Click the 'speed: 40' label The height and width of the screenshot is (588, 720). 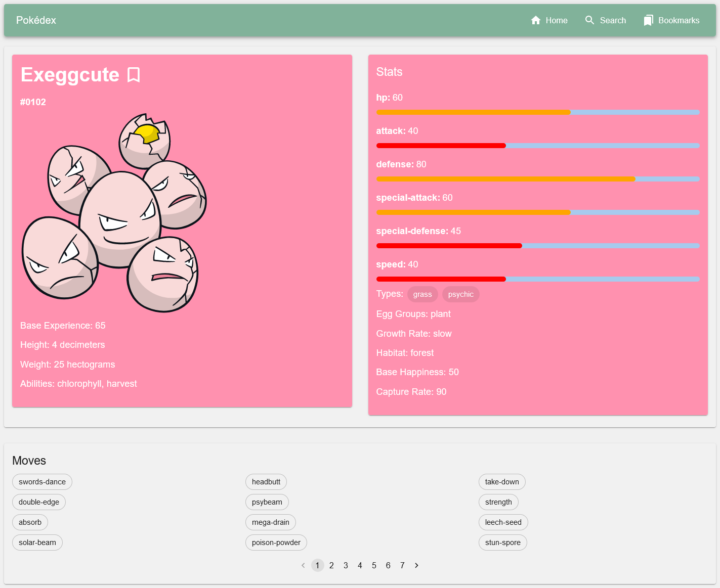point(397,264)
